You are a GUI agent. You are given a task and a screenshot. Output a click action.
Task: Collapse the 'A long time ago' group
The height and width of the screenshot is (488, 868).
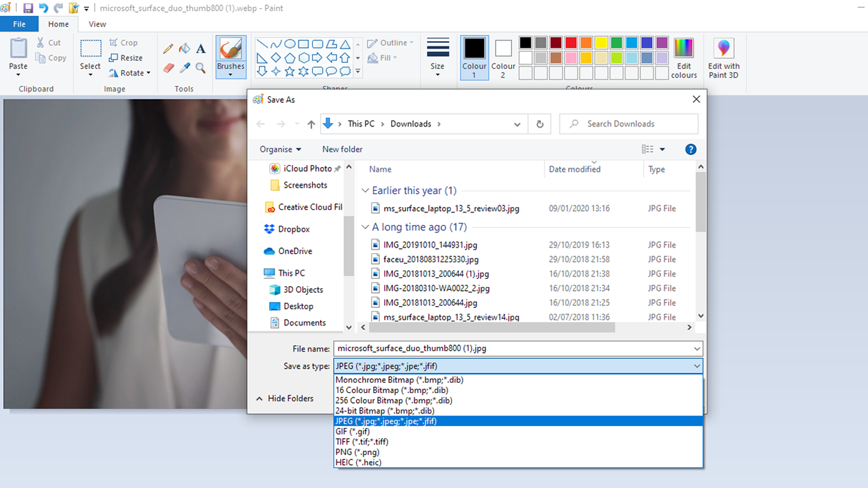pyautogui.click(x=365, y=227)
